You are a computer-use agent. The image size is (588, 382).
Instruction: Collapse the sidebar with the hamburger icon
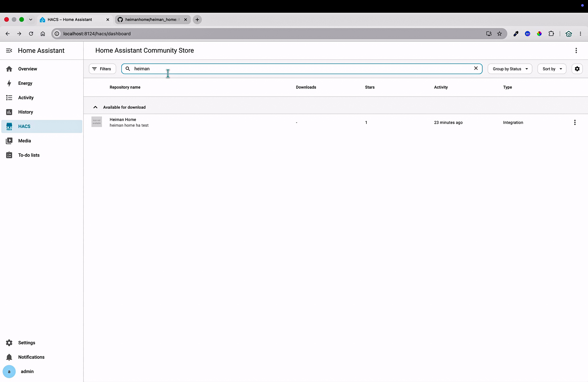pos(9,50)
